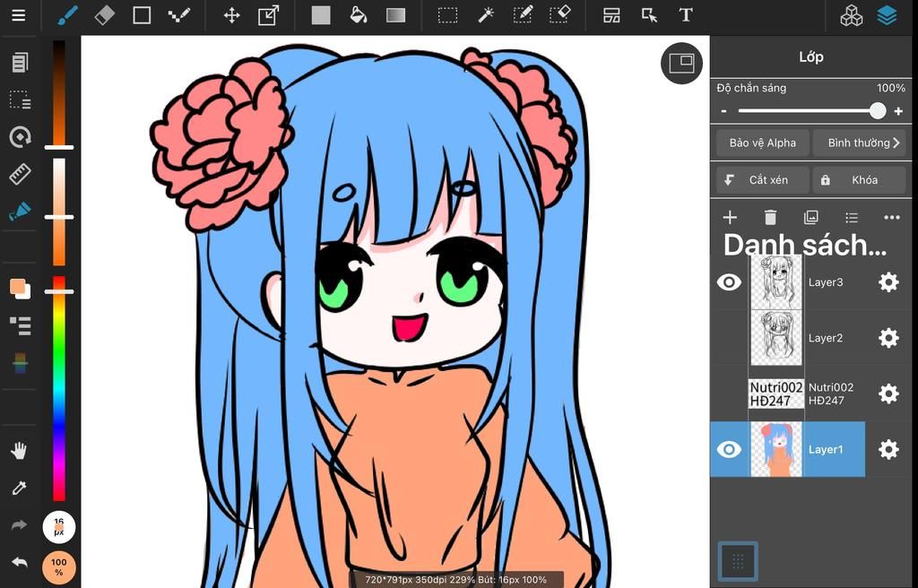Open the Bình thường blend mode dropdown
Screen dimensions: 918x588
[x=859, y=143]
